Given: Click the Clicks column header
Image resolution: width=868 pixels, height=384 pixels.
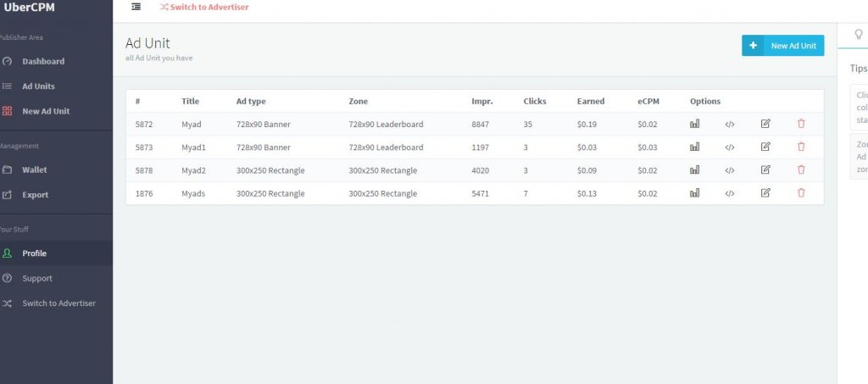Looking at the screenshot, I should point(535,101).
